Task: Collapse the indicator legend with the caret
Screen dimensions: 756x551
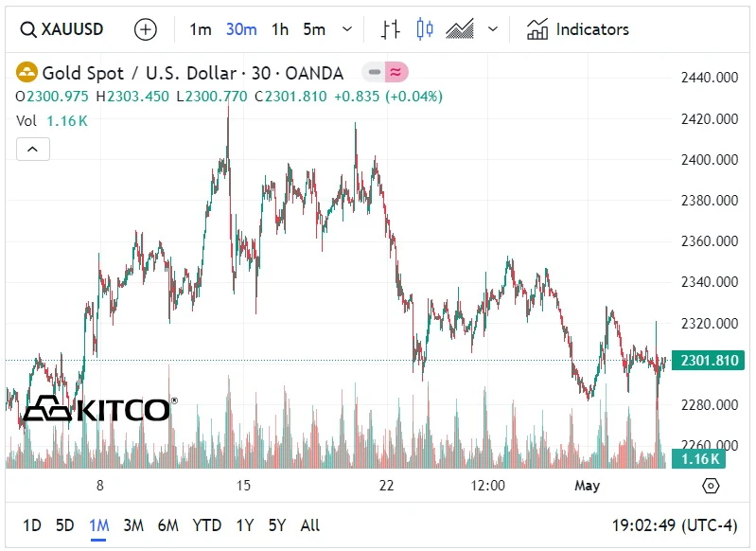Action: (32, 149)
